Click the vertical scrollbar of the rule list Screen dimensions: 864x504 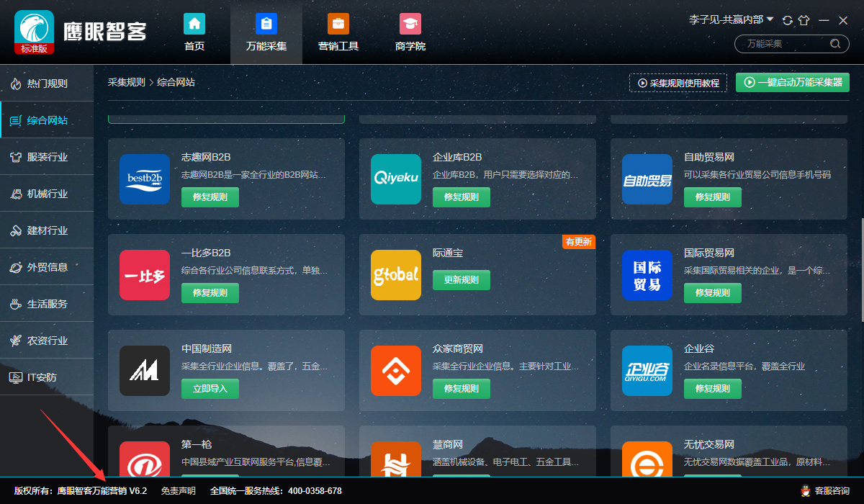click(x=862, y=270)
